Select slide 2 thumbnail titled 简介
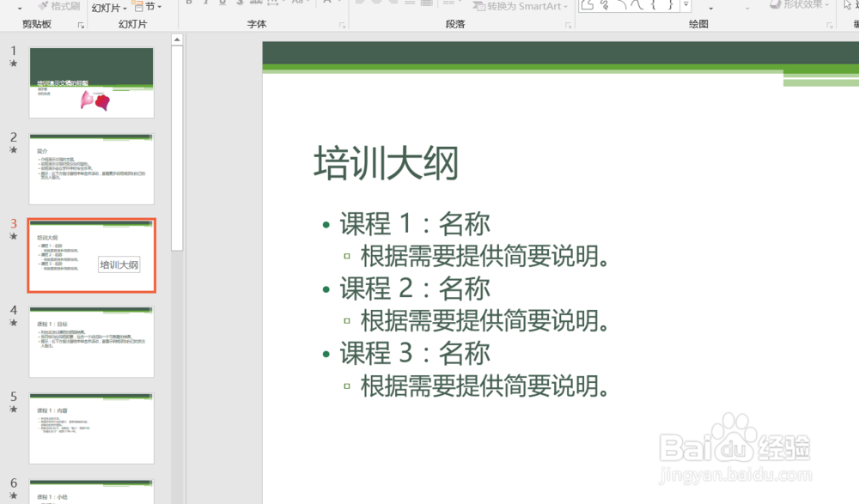The width and height of the screenshot is (859, 504). pos(92,169)
